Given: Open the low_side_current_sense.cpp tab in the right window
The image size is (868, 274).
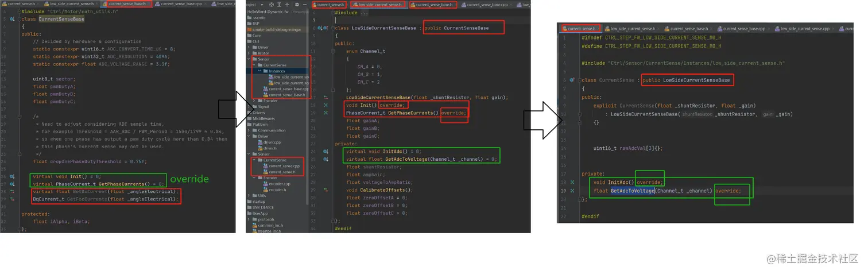Looking at the screenshot, I should tap(804, 28).
